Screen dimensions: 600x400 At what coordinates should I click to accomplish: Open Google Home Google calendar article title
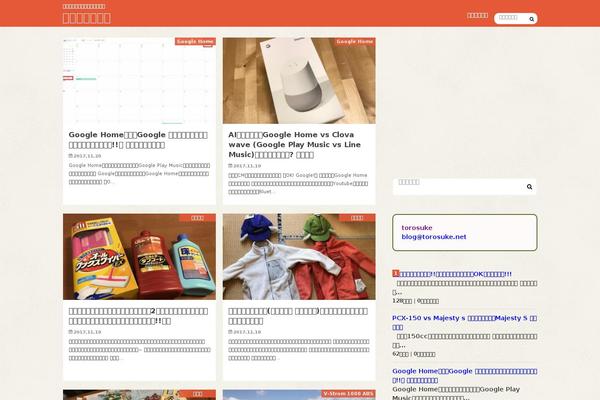coord(138,140)
